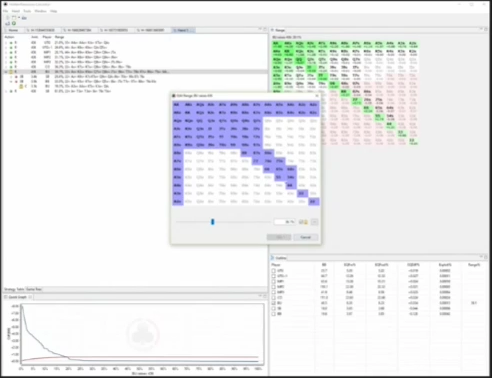492x378 pixels.
Task: Open the File menu
Action: tap(6, 11)
